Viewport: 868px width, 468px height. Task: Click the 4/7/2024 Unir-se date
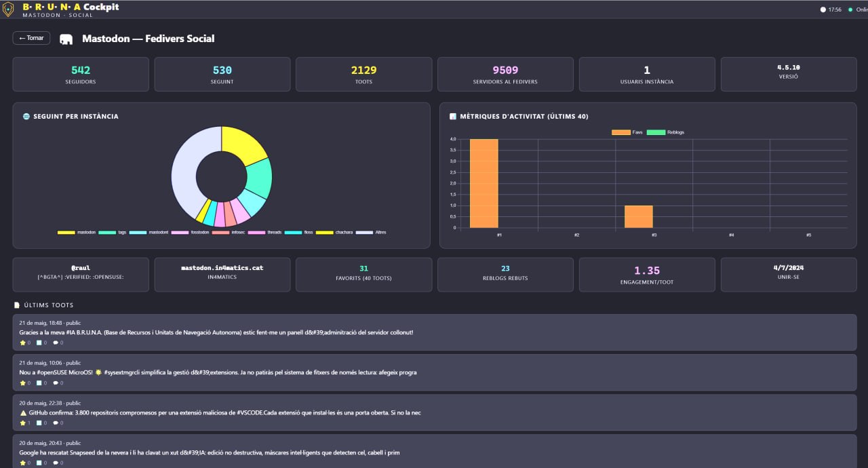coord(789,268)
